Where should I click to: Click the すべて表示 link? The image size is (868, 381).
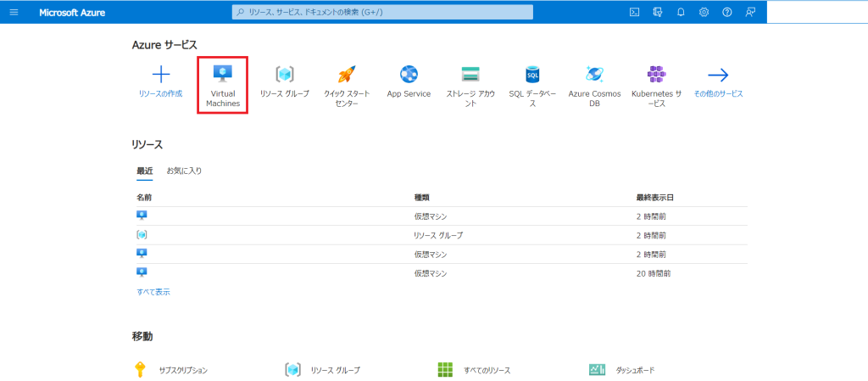click(x=153, y=293)
